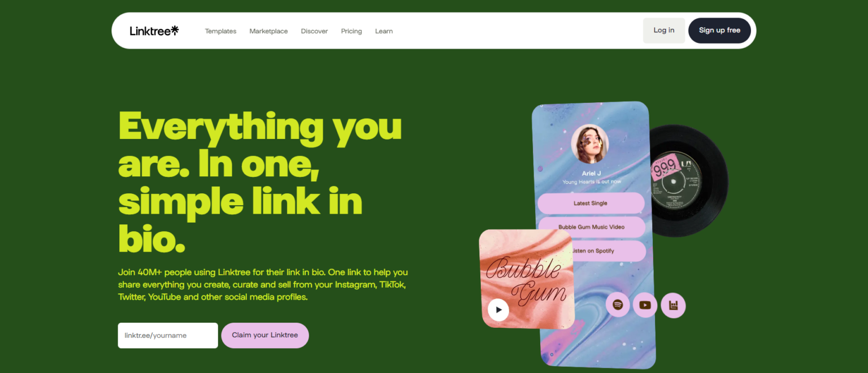Image resolution: width=868 pixels, height=373 pixels.
Task: Click the Spotify icon on phone mockup
Action: (618, 305)
